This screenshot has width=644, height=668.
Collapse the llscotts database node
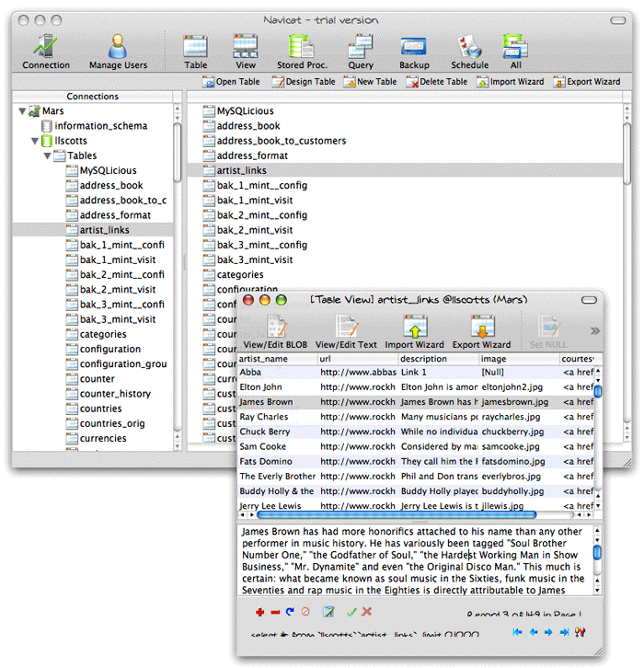pos(35,141)
